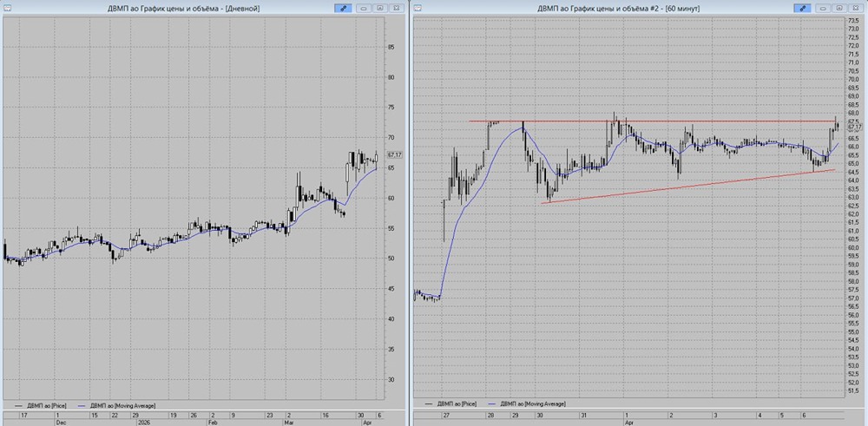Click date 28 on the 60-minute time axis

click(x=490, y=415)
